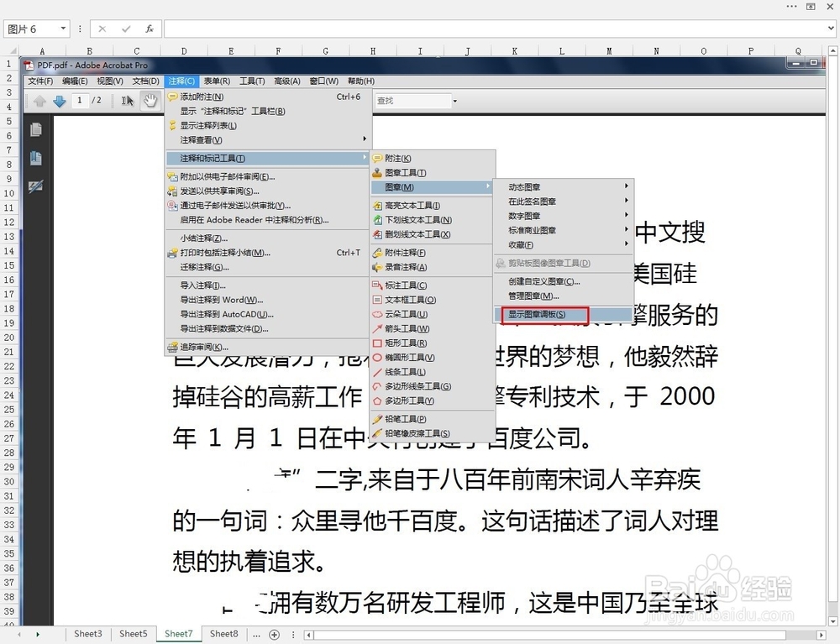Open the 文档(D) menu
840x644 pixels.
pos(145,81)
